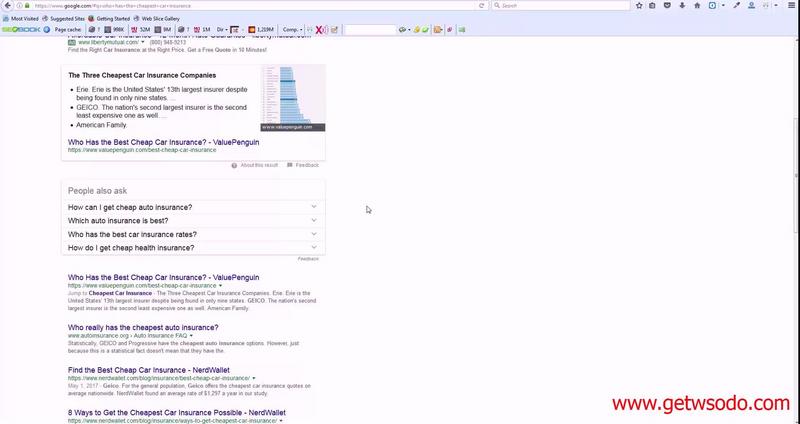Save page to Pocket icon
The image size is (800, 424).
(x=667, y=6)
